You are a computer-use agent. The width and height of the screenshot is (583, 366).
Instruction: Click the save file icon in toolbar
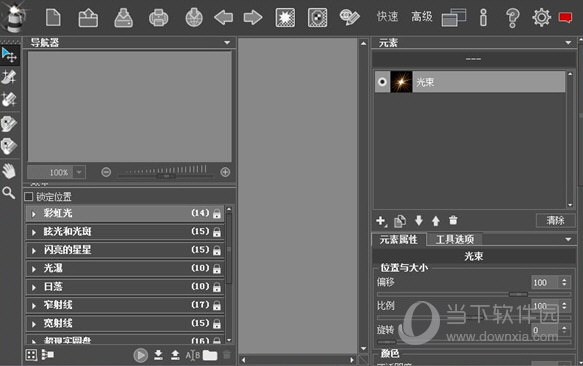coord(123,18)
